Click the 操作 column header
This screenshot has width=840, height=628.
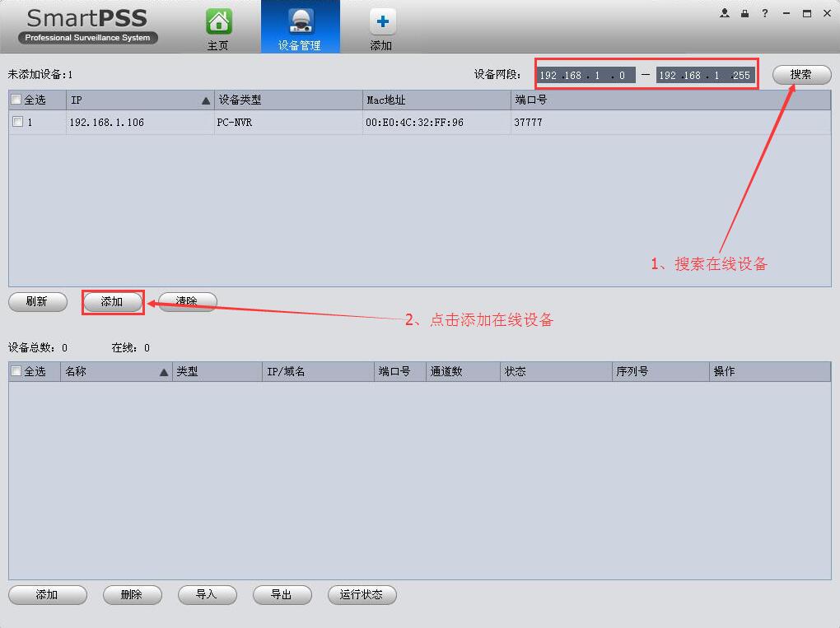point(770,371)
